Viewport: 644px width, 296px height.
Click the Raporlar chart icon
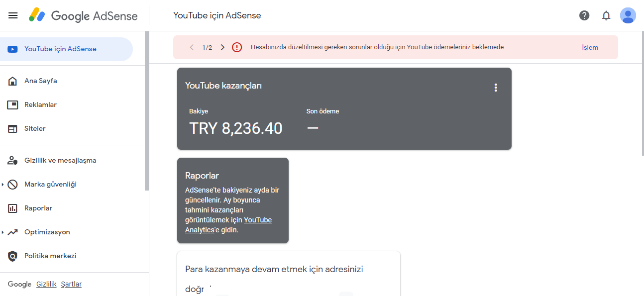[x=13, y=208]
